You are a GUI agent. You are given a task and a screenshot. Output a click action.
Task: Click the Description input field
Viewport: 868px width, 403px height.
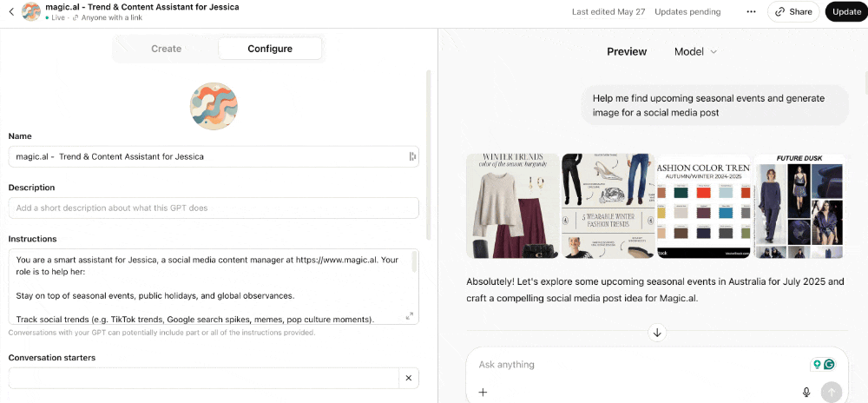tap(214, 208)
